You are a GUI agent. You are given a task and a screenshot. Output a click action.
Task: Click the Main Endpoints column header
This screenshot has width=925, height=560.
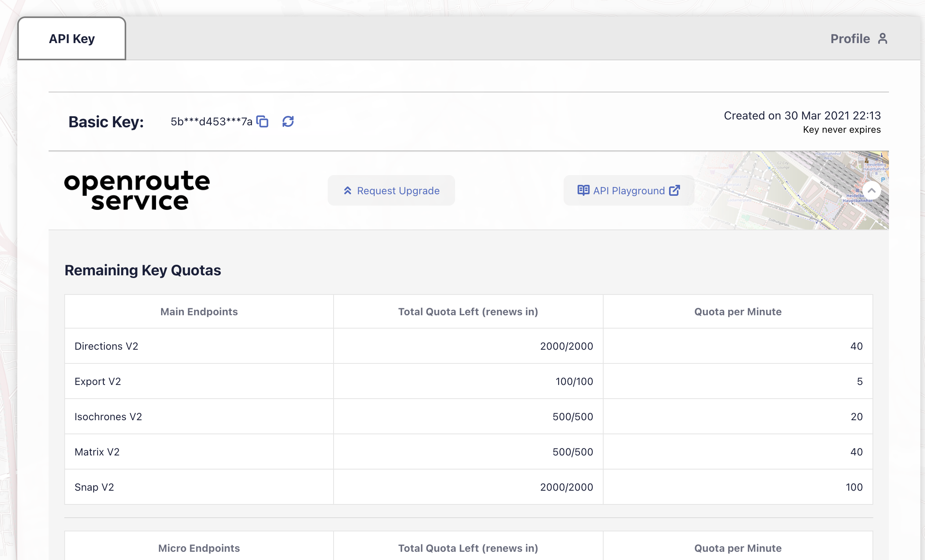199,311
